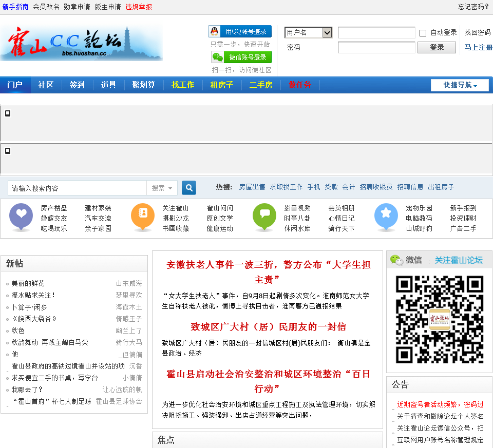The width and height of the screenshot is (493, 448).
Task: Click the 登录 login button
Action: click(x=437, y=47)
